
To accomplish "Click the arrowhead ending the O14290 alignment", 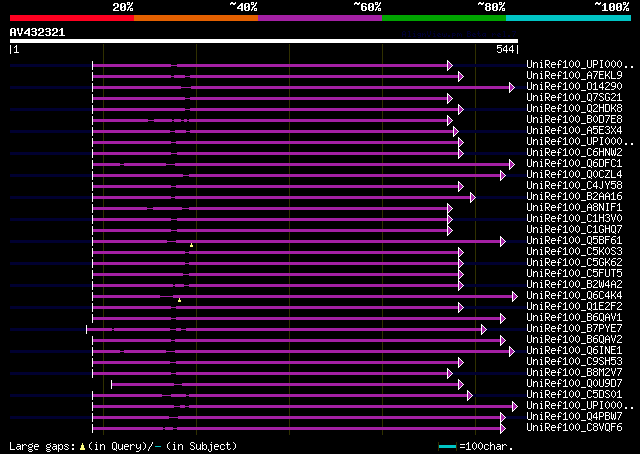I will click(511, 87).
